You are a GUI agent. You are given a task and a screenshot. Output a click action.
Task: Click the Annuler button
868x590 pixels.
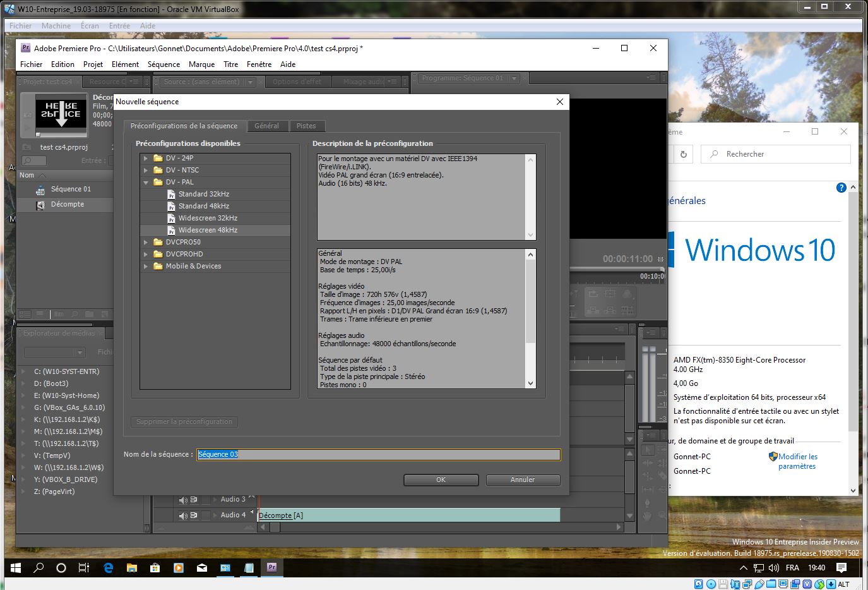pyautogui.click(x=523, y=479)
